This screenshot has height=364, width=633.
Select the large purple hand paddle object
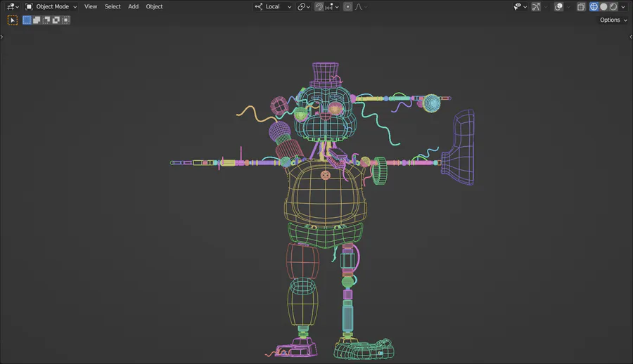[x=459, y=148]
